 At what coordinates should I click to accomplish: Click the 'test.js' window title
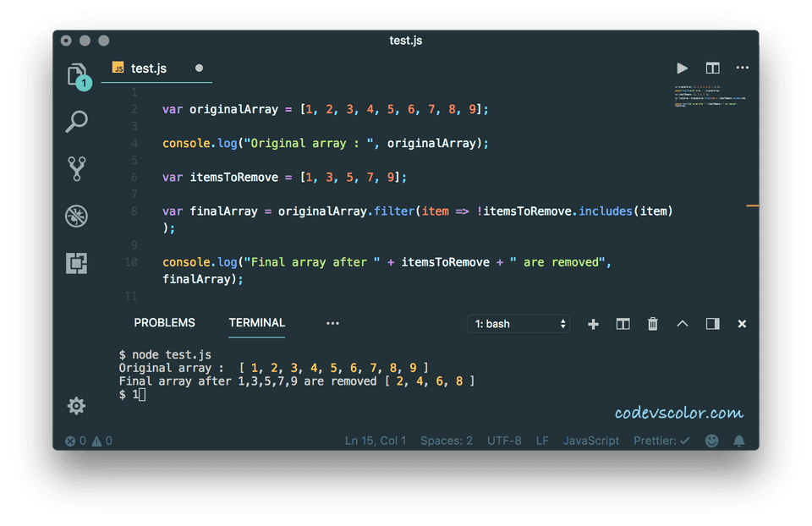405,41
